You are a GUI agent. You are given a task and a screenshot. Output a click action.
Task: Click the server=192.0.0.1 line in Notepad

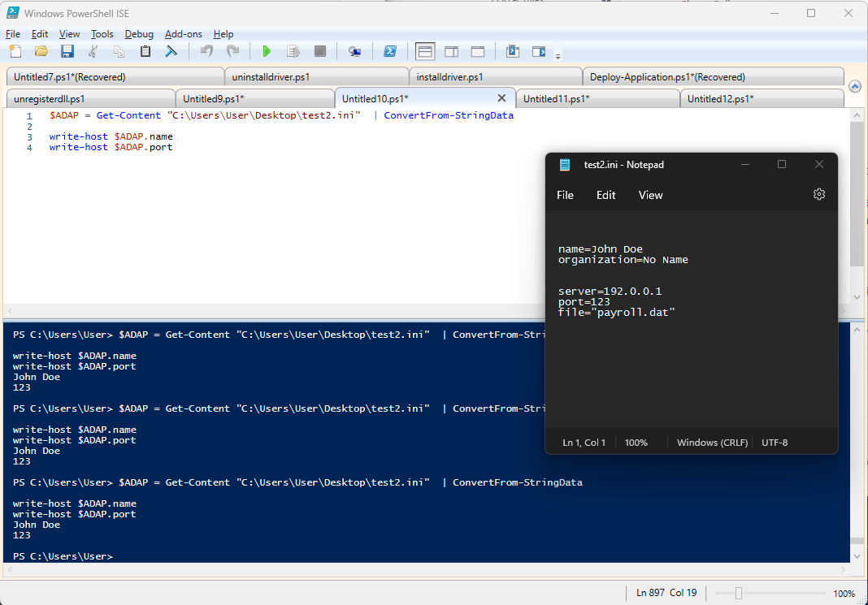tap(610, 292)
